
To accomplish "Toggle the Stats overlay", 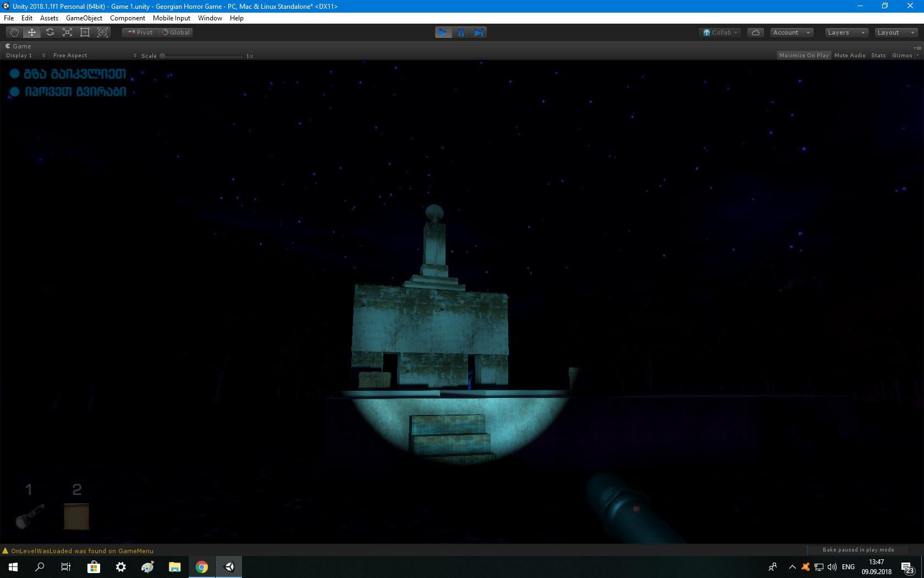I will tap(878, 55).
